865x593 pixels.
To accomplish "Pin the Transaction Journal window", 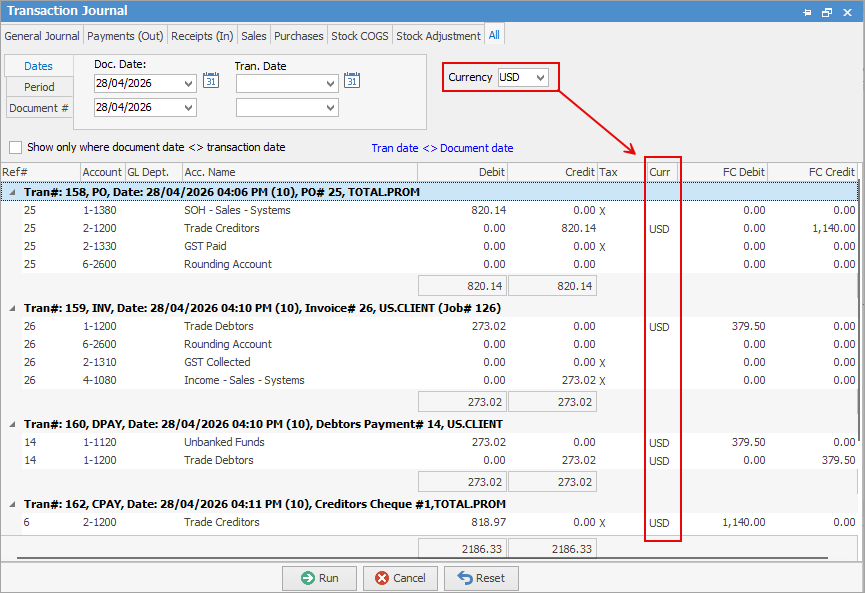I will pyautogui.click(x=807, y=12).
